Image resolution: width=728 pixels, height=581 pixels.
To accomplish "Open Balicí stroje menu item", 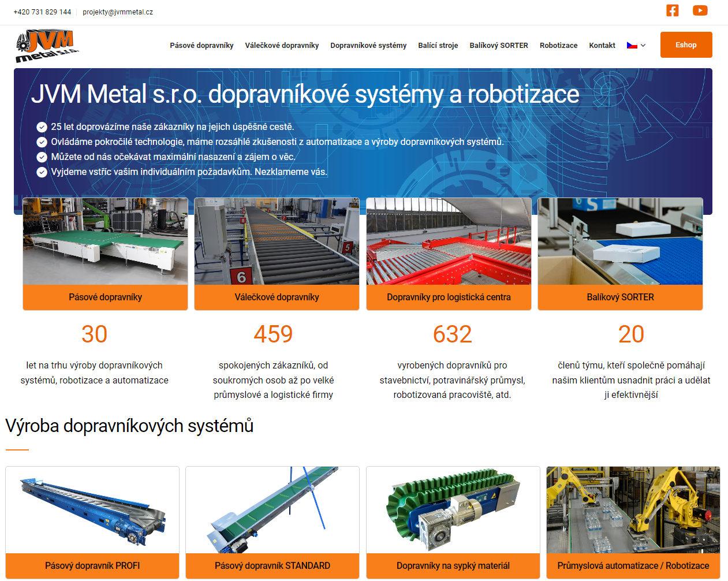I will (x=438, y=46).
